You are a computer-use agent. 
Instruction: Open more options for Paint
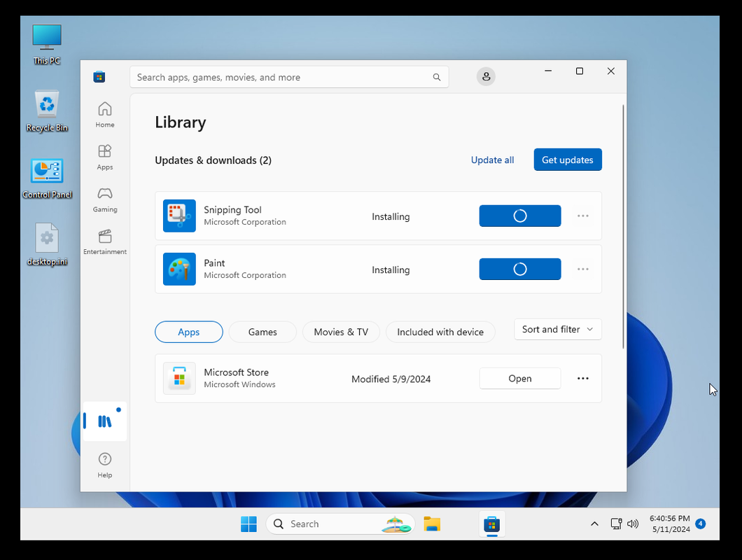pyautogui.click(x=582, y=269)
